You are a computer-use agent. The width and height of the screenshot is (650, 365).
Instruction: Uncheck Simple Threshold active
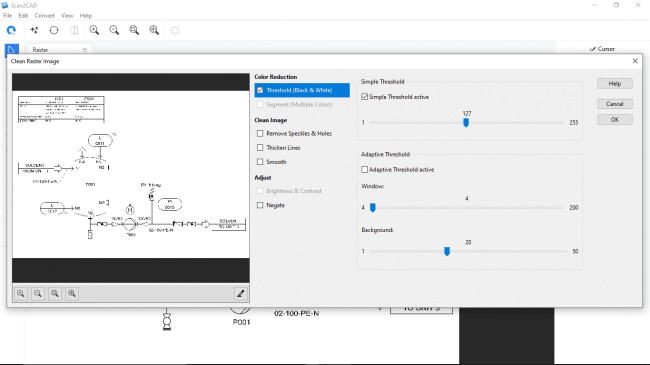(x=364, y=97)
